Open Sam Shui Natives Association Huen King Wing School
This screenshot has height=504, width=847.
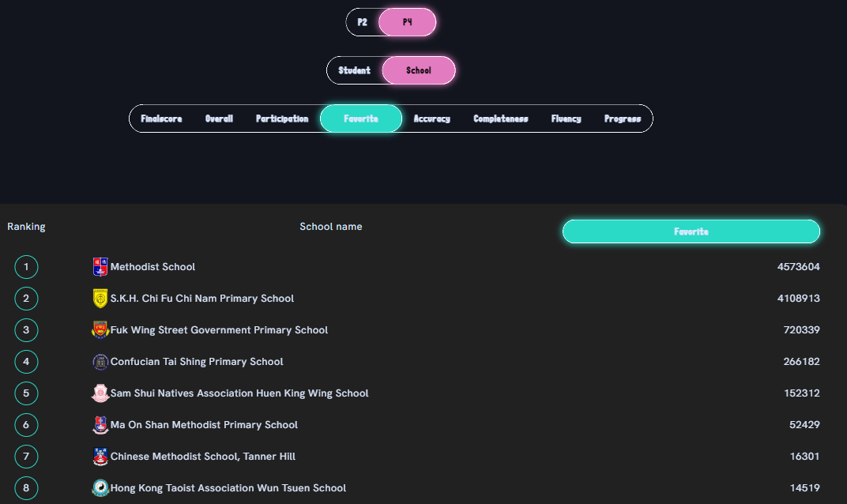coord(239,393)
